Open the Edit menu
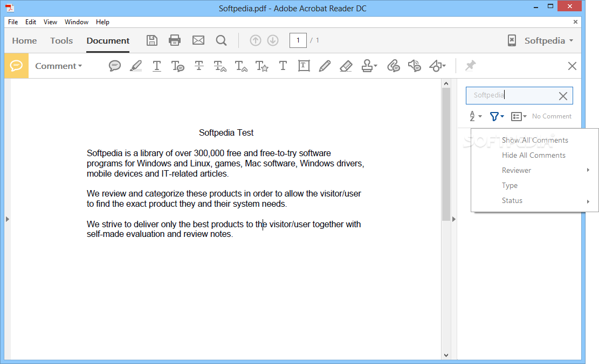599x364 pixels. pos(31,22)
